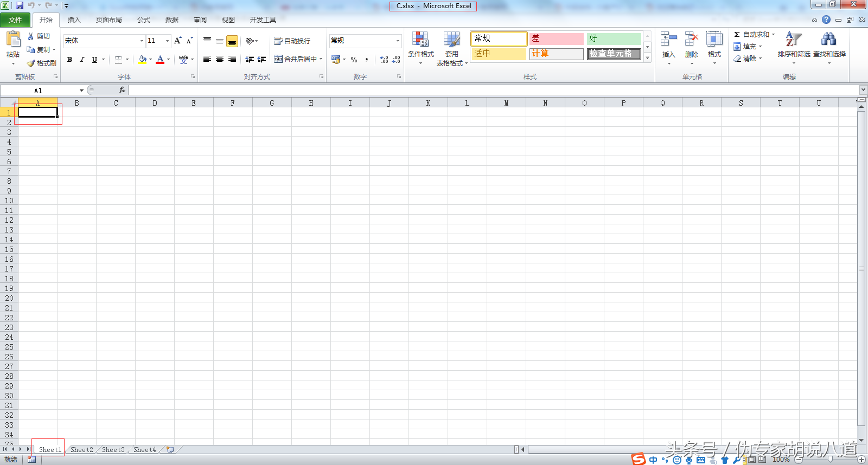Pick fill color bucket button
Screen dimensions: 868x465
[142, 60]
